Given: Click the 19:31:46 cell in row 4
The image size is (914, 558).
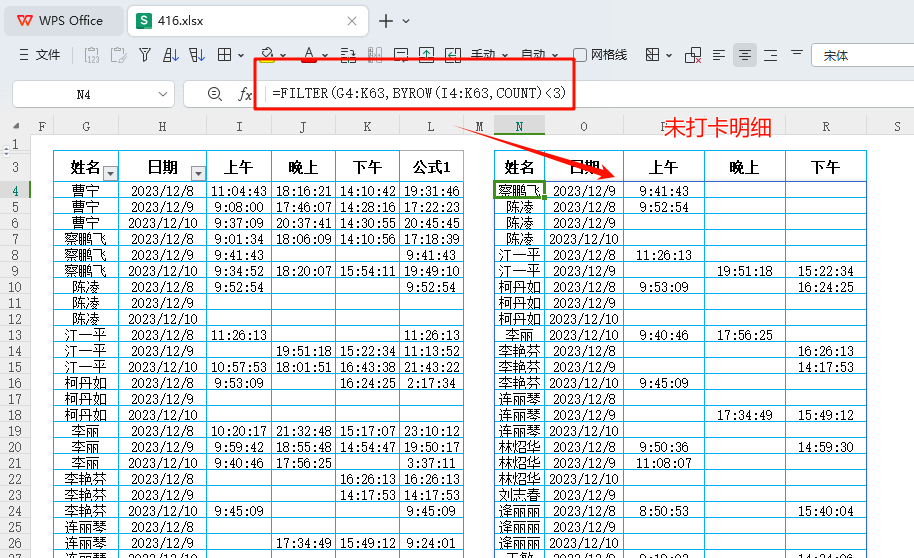Looking at the screenshot, I should pos(431,191).
